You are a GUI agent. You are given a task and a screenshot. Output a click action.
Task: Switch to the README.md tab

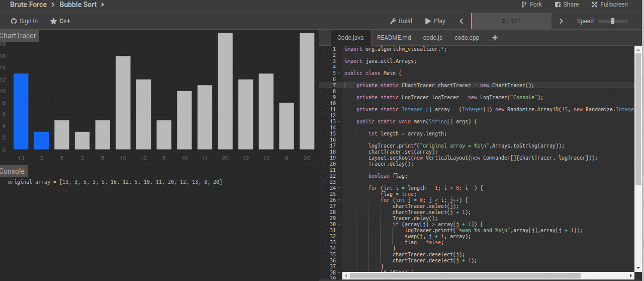click(394, 38)
